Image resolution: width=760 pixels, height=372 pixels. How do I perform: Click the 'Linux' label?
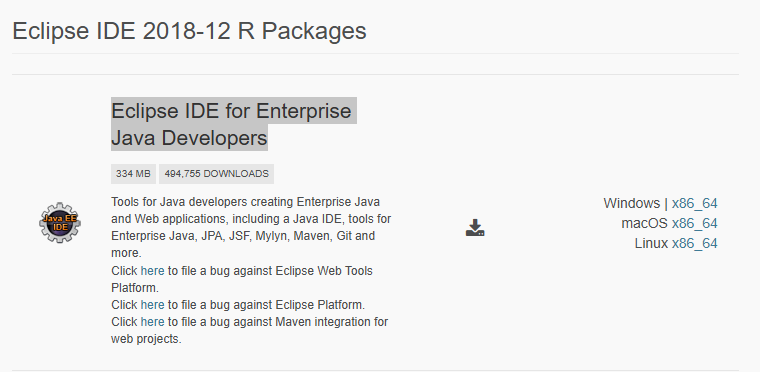[651, 243]
